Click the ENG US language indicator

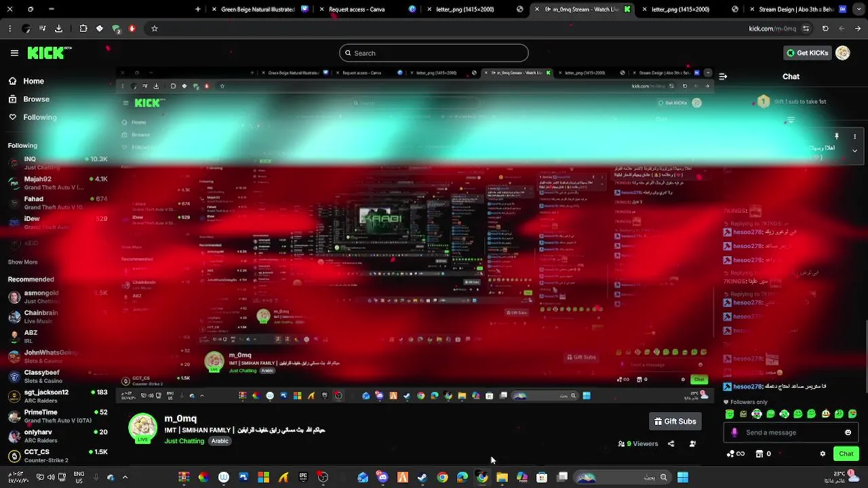pyautogui.click(x=79, y=477)
